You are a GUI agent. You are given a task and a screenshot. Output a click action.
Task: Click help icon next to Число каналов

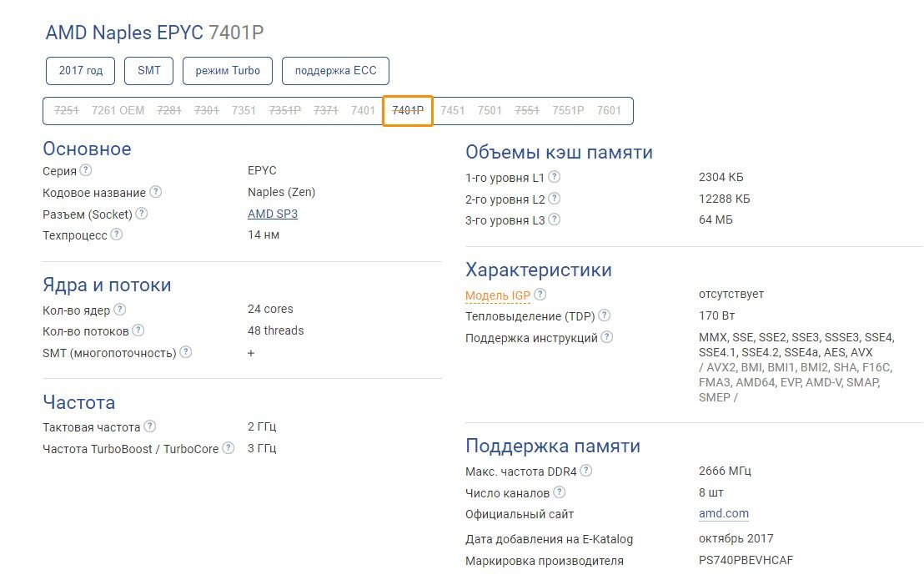559,492
